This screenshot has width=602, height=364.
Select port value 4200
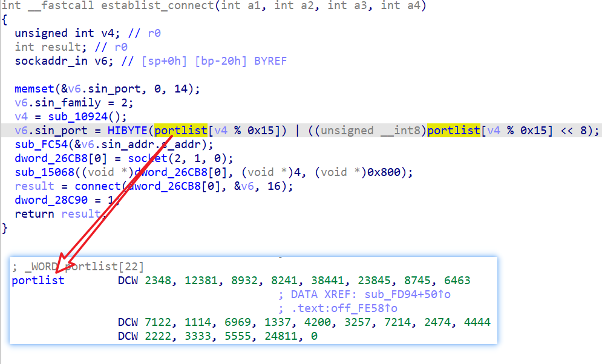(318, 322)
